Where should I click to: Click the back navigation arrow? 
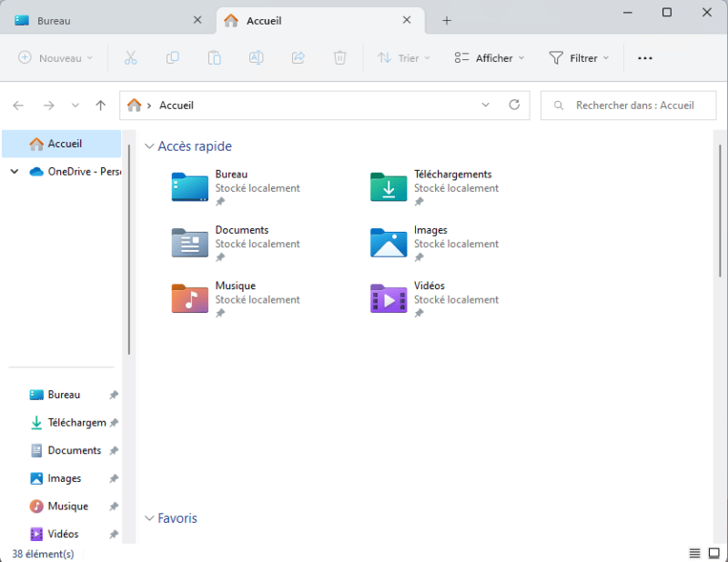point(17,105)
